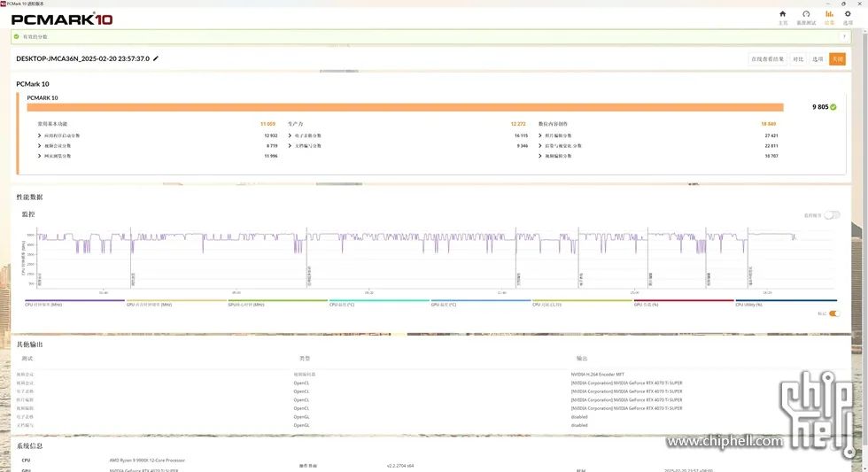Screen dimensions: 868x472
Task: Click the Compare button
Action: tap(798, 58)
